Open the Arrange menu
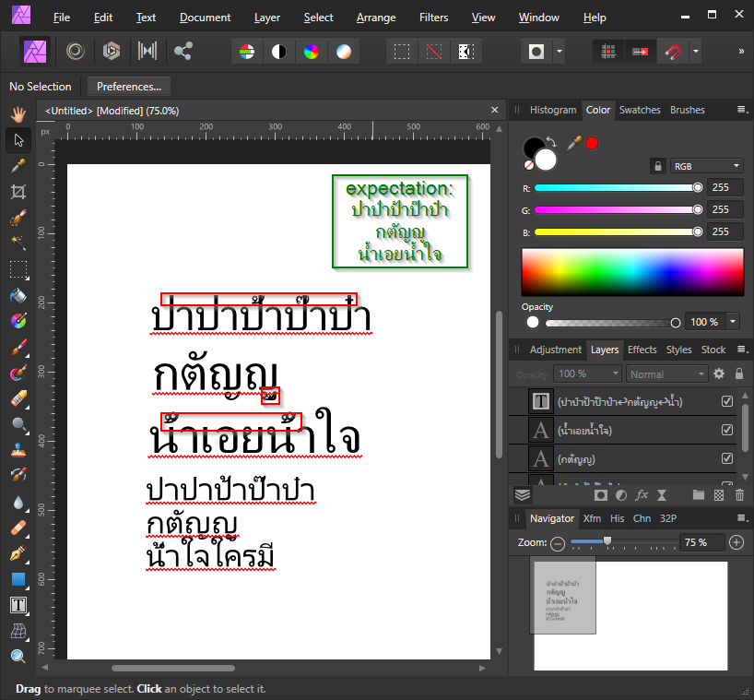 click(376, 18)
